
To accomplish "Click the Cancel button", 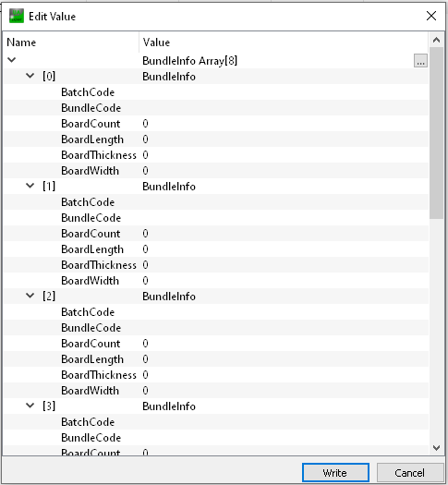I will tap(410, 472).
